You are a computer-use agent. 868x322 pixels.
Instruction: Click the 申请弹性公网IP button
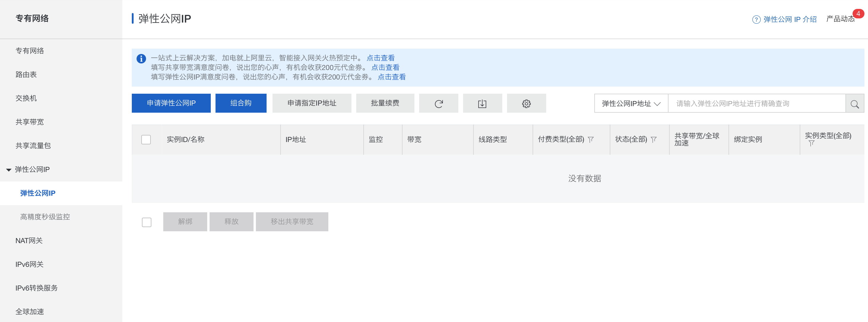(171, 103)
